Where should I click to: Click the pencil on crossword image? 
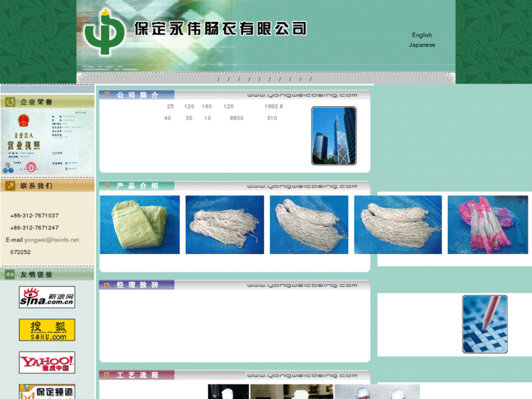coord(485,324)
